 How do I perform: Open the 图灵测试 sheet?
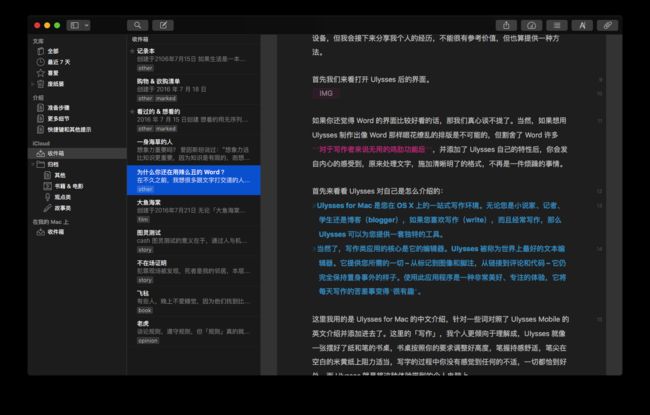pyautogui.click(x=194, y=241)
